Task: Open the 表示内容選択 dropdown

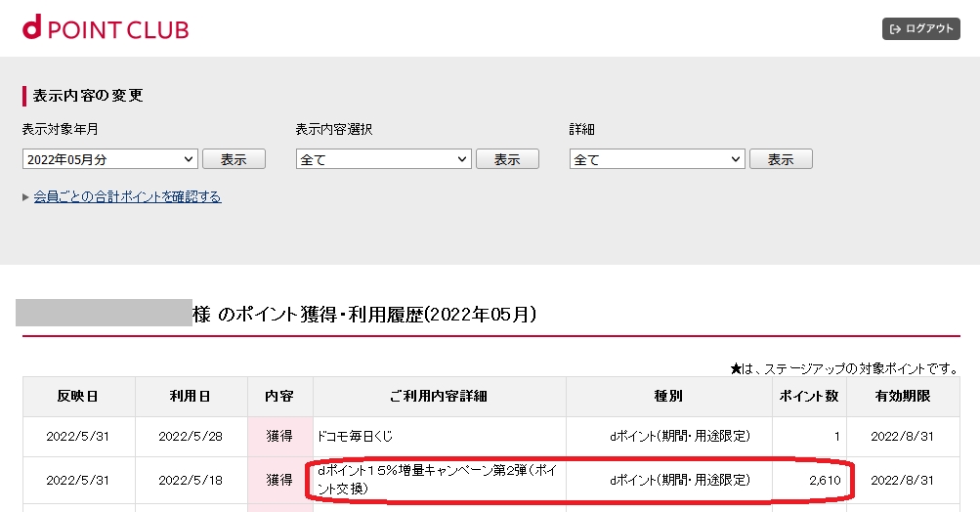Action: [x=384, y=159]
